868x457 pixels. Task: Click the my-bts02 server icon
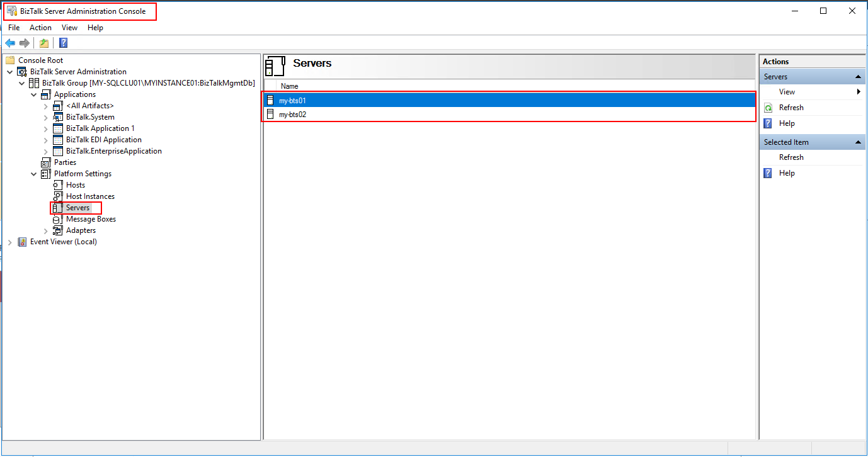pos(270,115)
